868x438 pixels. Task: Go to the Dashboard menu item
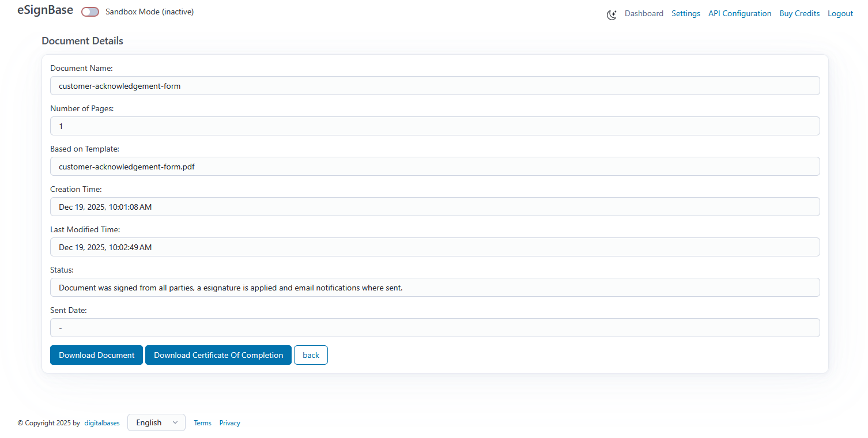pyautogui.click(x=644, y=13)
